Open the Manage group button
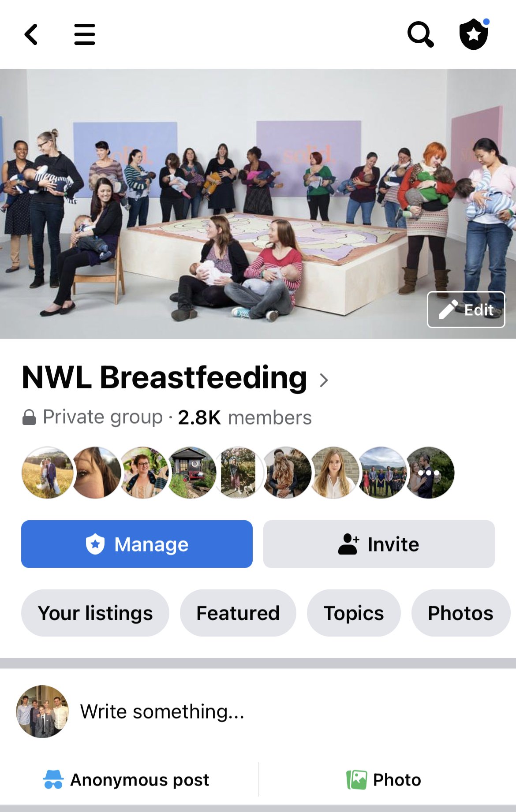The image size is (516, 812). pyautogui.click(x=137, y=544)
